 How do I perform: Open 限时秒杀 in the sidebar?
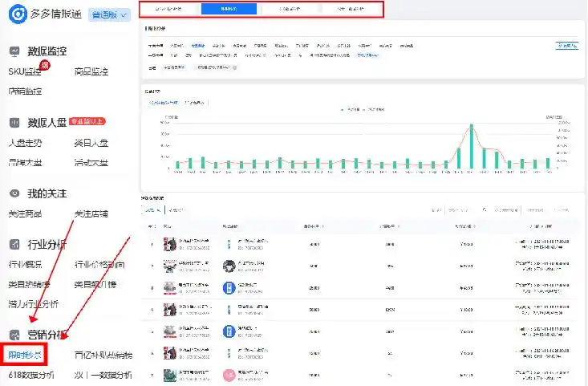(26, 354)
